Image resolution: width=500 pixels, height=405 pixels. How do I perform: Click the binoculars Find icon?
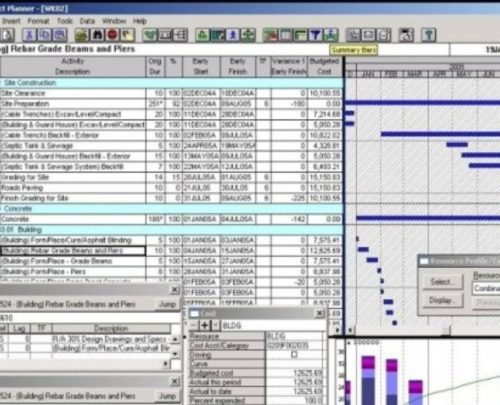[97, 35]
